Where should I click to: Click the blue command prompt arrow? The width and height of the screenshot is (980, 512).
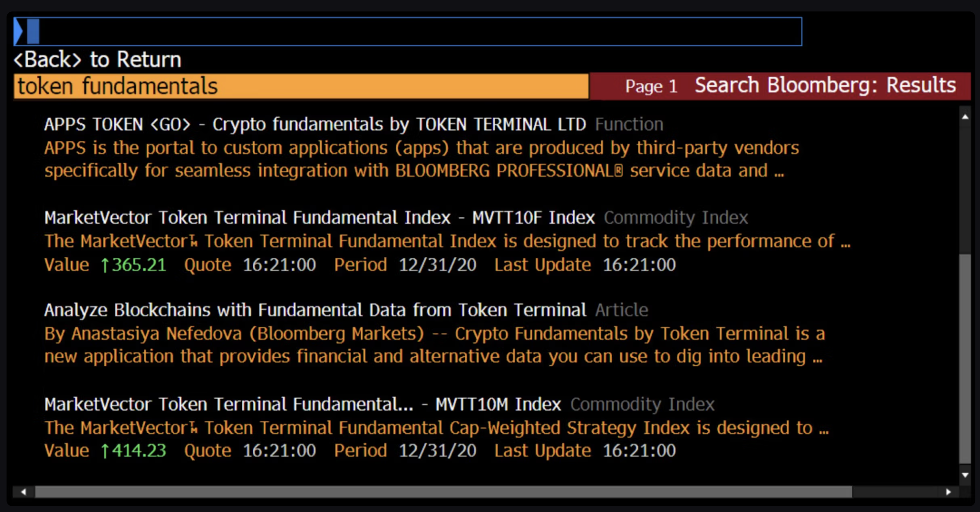18,31
